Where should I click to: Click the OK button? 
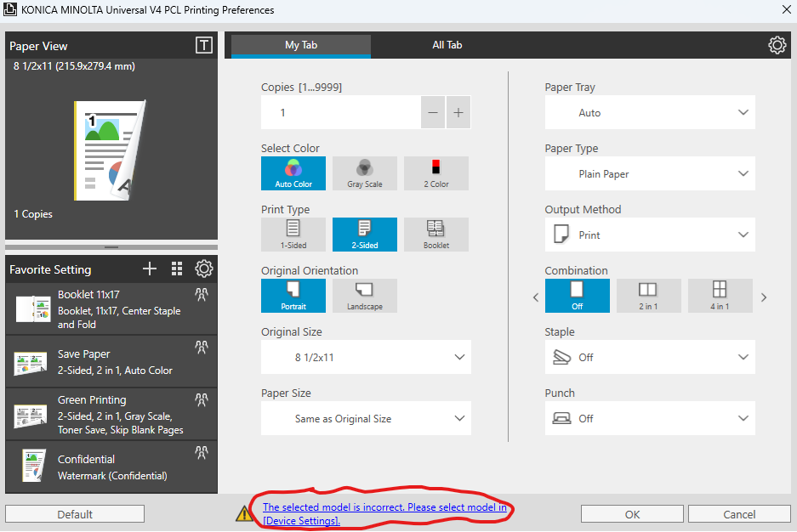[x=632, y=514]
